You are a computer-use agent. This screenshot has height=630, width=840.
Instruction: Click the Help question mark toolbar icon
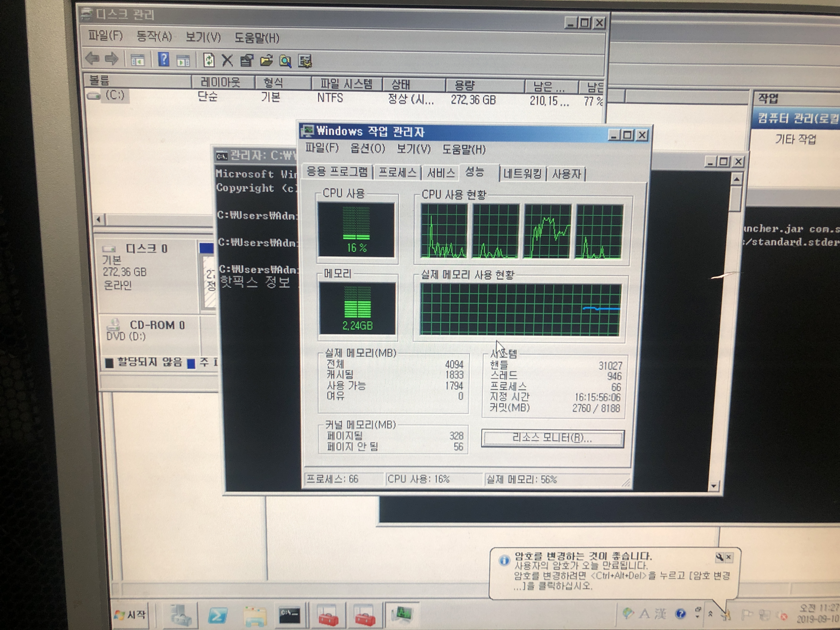click(164, 59)
